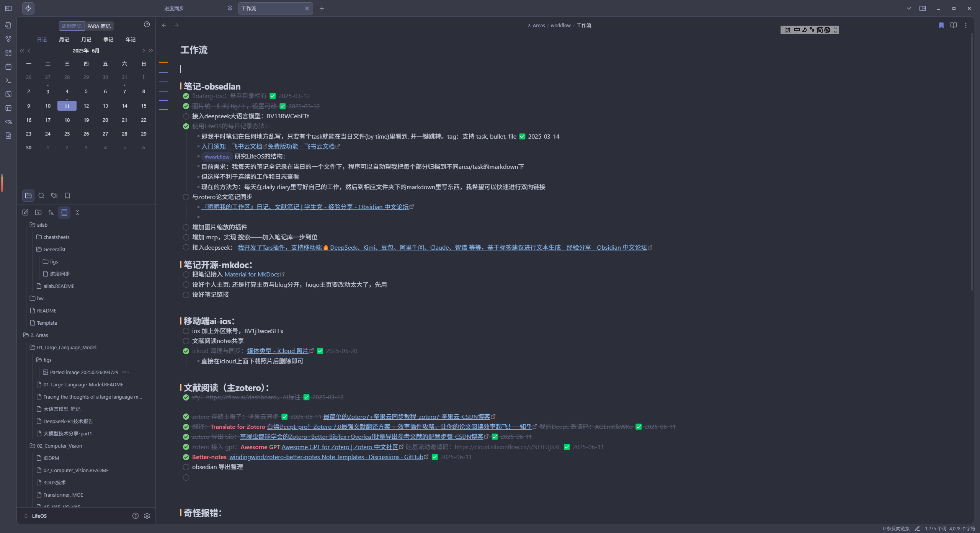Screen dimensions: 980x533
Task: Open vault settings gear icon
Action: pyautogui.click(x=147, y=516)
